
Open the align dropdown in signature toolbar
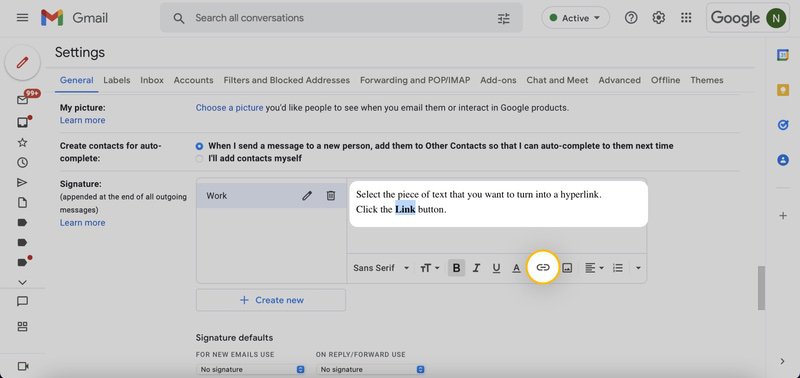point(594,268)
